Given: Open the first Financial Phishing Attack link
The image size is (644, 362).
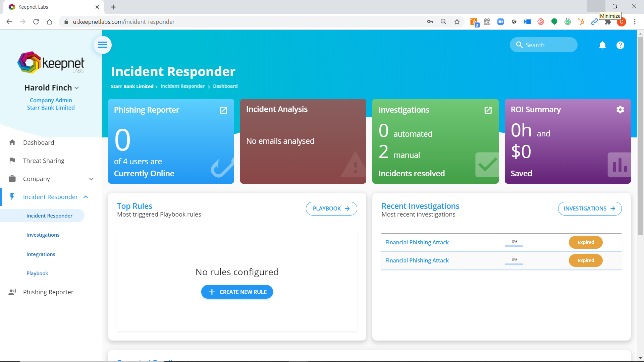Looking at the screenshot, I should click(417, 242).
